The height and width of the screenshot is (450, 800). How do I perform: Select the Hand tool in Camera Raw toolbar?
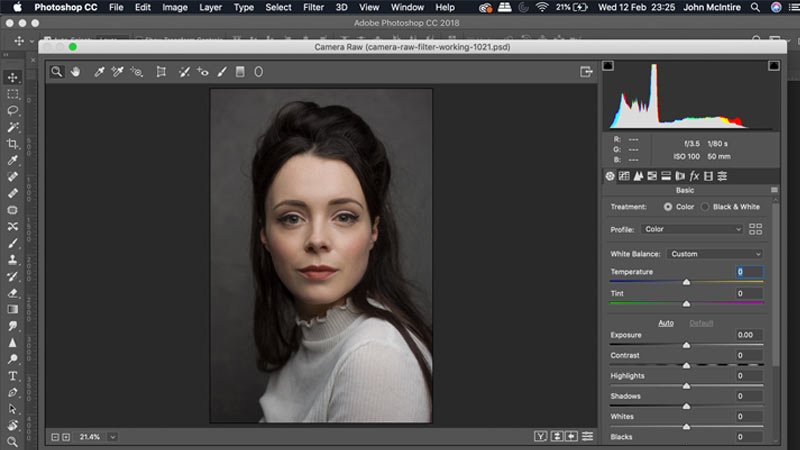75,72
